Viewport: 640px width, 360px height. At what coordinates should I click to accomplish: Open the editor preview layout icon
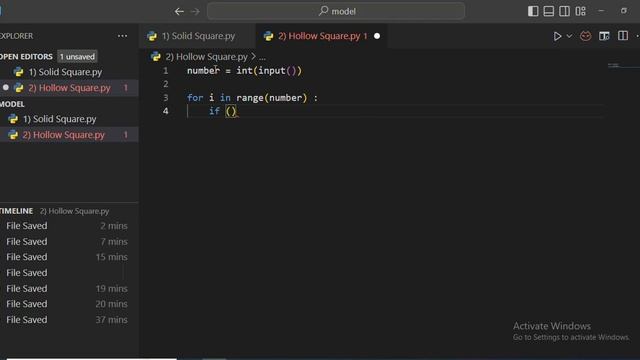pos(604,36)
